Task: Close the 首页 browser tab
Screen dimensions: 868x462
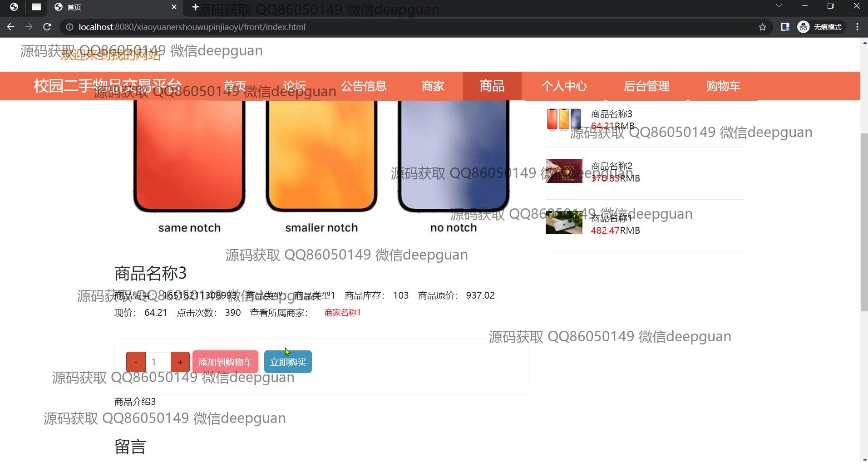Action: pos(174,7)
